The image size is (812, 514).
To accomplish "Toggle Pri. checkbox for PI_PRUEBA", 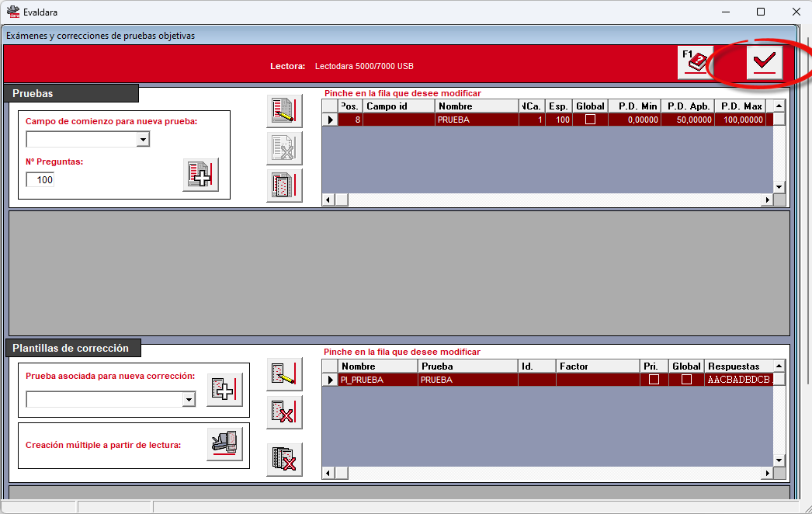I will pyautogui.click(x=654, y=380).
